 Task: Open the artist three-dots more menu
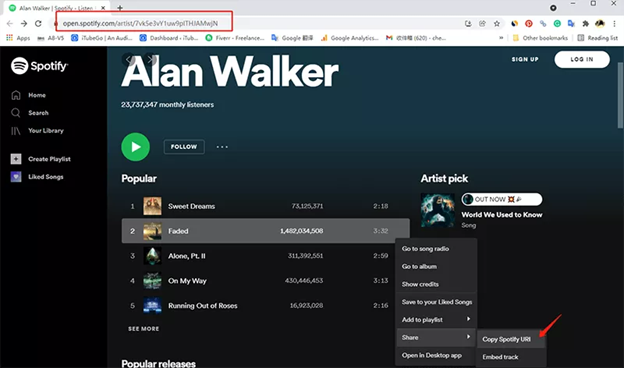(222, 147)
